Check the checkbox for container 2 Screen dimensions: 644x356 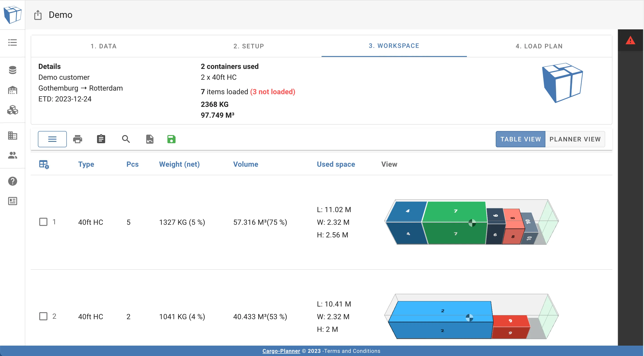click(x=43, y=316)
